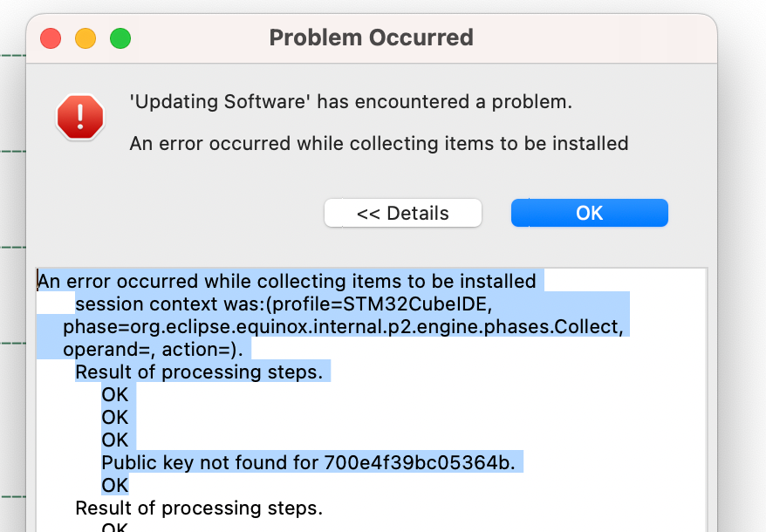Viewport: 766px width, 532px height.
Task: Click the operand=, action=). line
Action: (x=153, y=350)
